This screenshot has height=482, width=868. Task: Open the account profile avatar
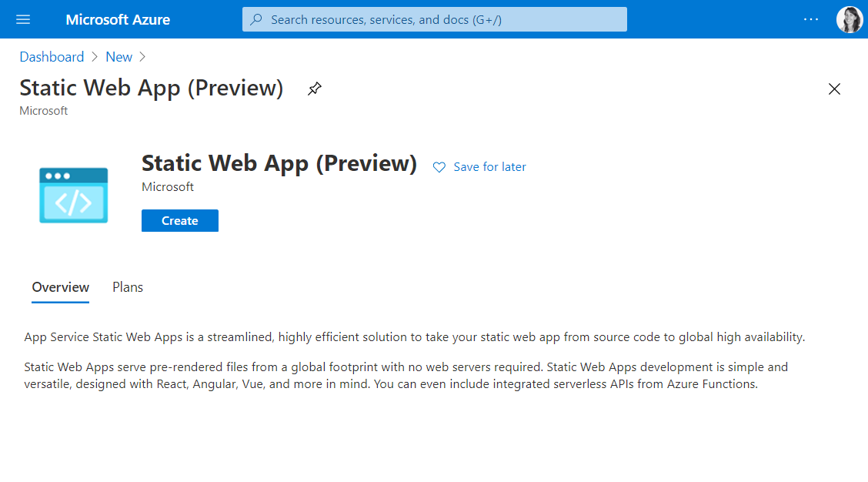849,19
